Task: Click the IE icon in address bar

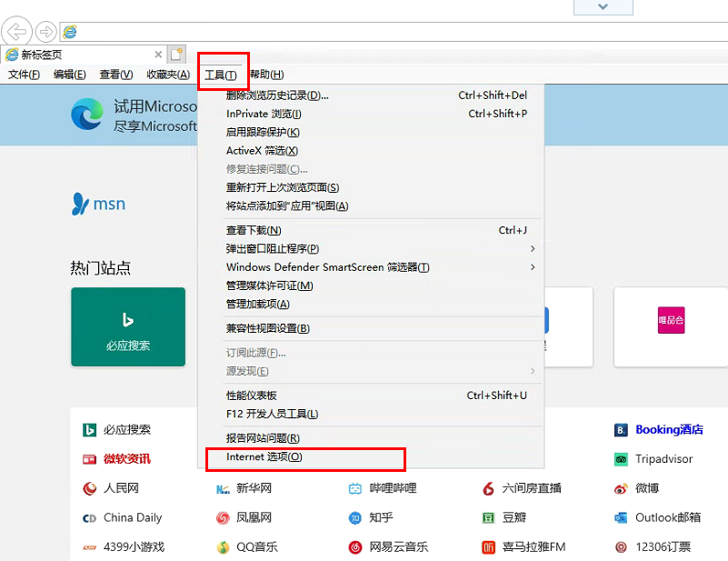Action: [70, 32]
